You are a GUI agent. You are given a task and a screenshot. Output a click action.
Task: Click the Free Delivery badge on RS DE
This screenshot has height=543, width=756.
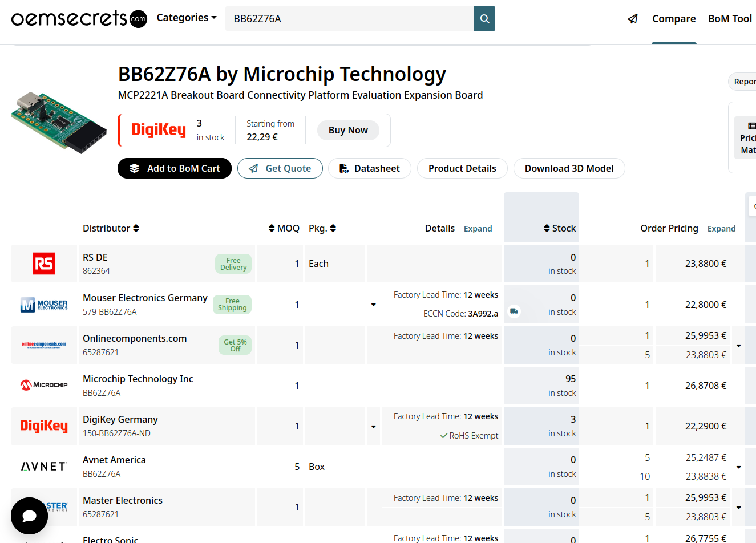[x=233, y=264]
